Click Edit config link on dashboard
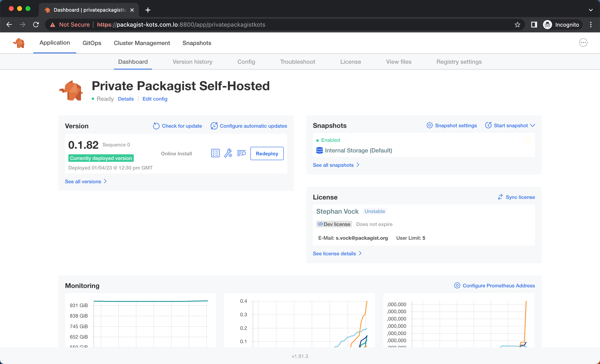 tap(155, 98)
